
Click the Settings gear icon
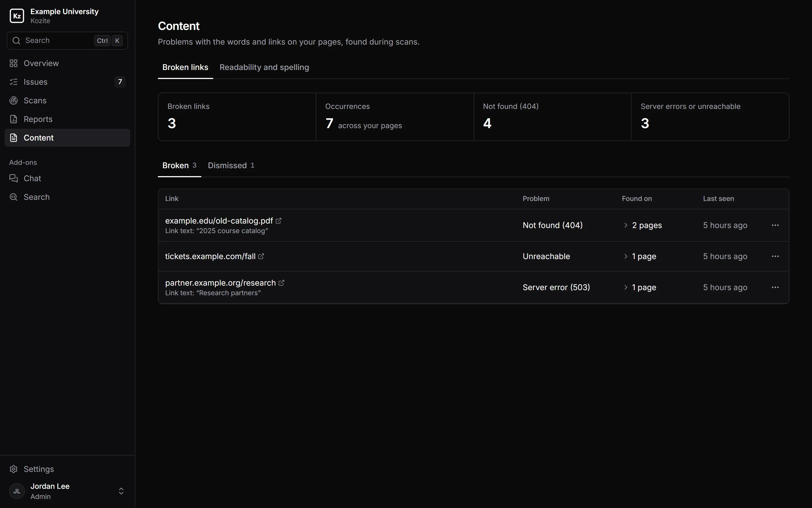[14, 469]
